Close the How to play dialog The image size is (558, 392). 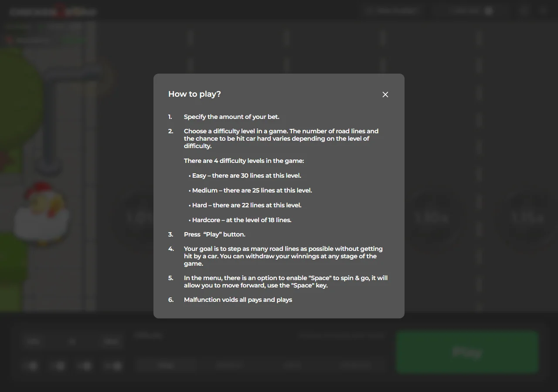tap(385, 95)
